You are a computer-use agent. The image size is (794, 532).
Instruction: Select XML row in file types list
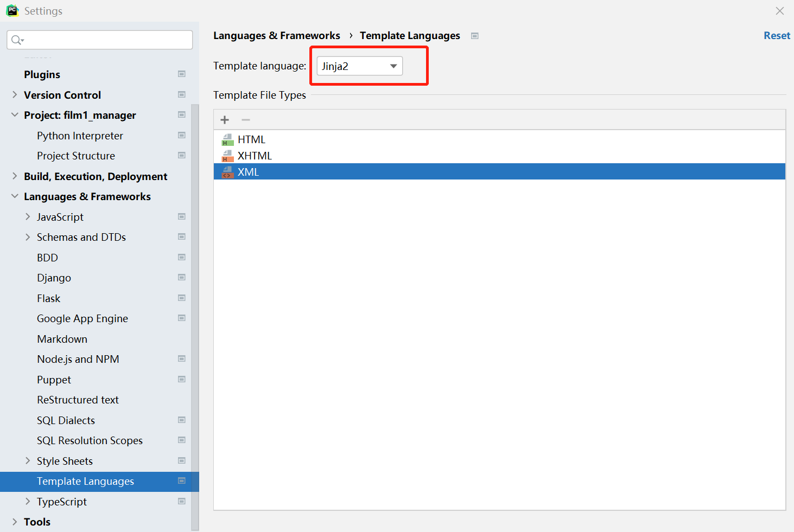pos(499,172)
